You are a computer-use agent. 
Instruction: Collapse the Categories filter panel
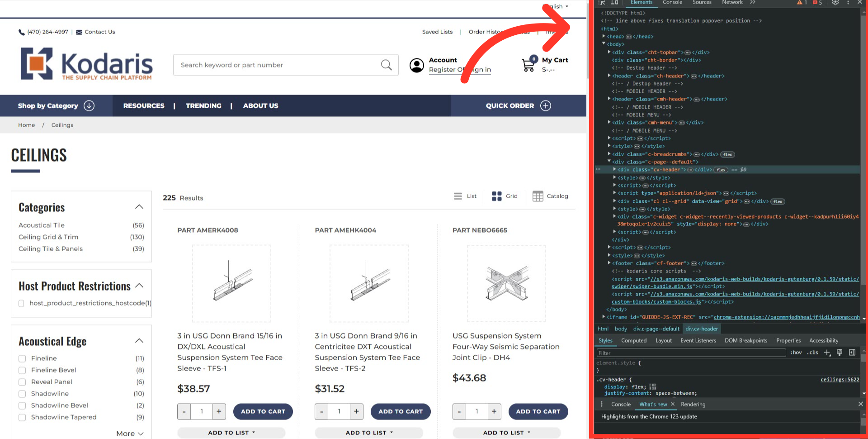139,207
